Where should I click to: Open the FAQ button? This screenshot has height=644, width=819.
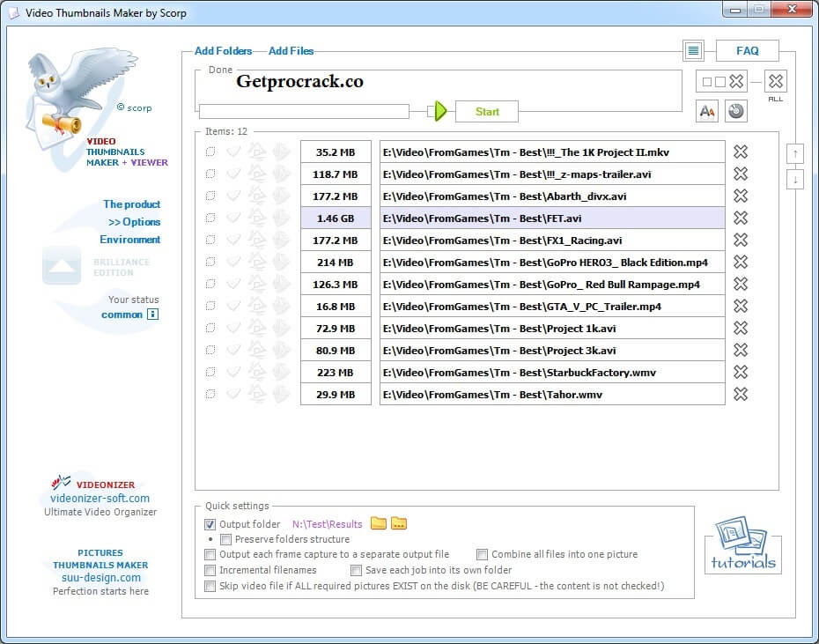(x=747, y=51)
